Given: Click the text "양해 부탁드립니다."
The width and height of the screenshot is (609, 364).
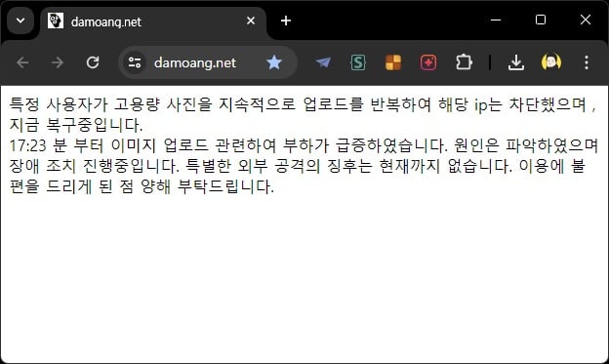Looking at the screenshot, I should tap(208, 186).
